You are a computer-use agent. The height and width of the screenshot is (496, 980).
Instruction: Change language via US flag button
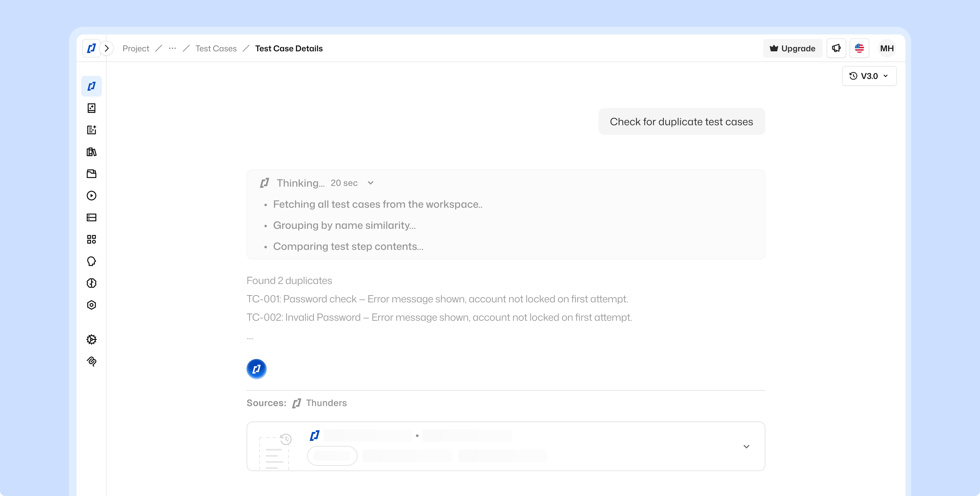859,48
